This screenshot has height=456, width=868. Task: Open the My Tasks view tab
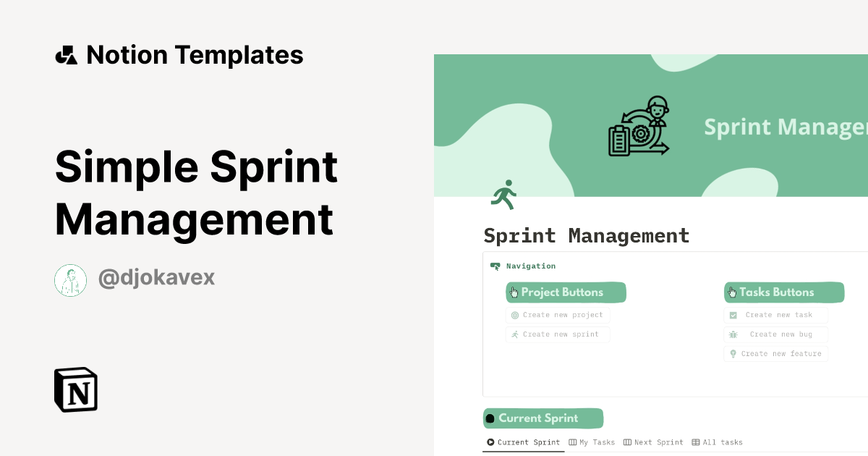coord(593,442)
